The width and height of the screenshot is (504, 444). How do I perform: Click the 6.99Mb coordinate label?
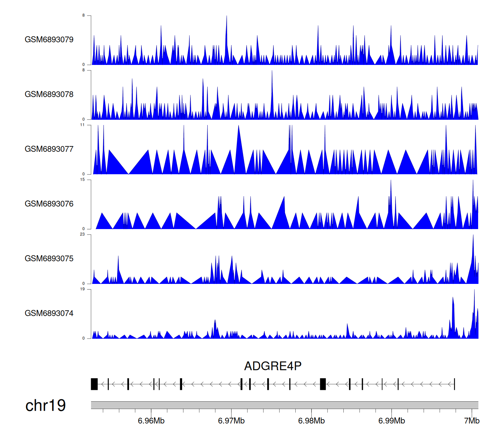pyautogui.click(x=391, y=421)
